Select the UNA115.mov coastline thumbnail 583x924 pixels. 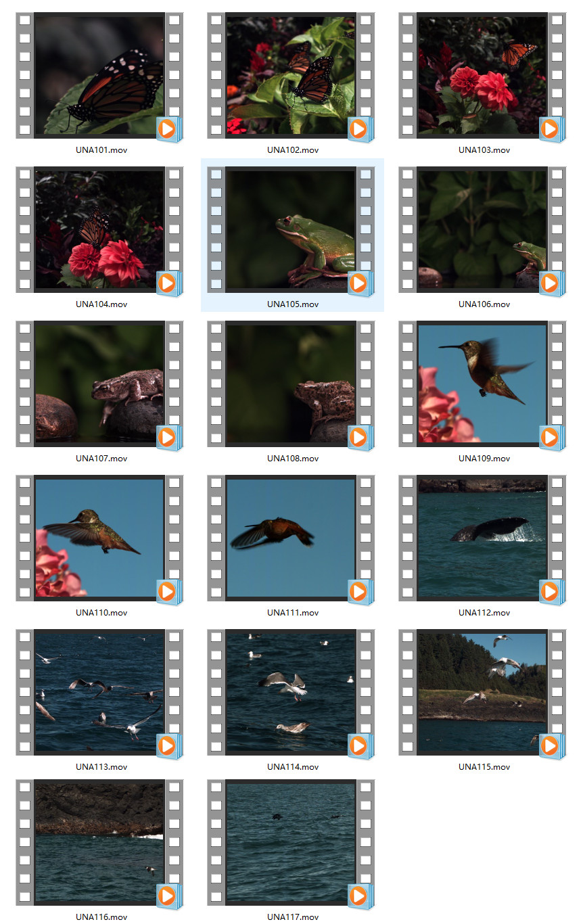coord(482,692)
